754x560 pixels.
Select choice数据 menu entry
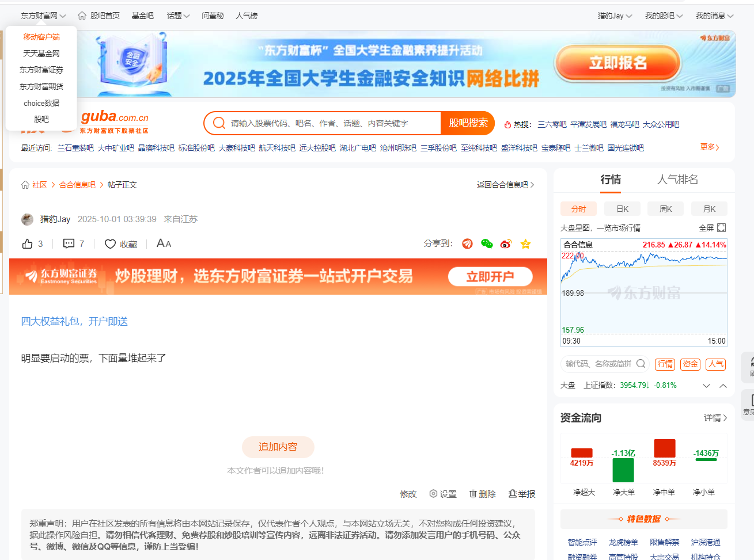pyautogui.click(x=41, y=103)
